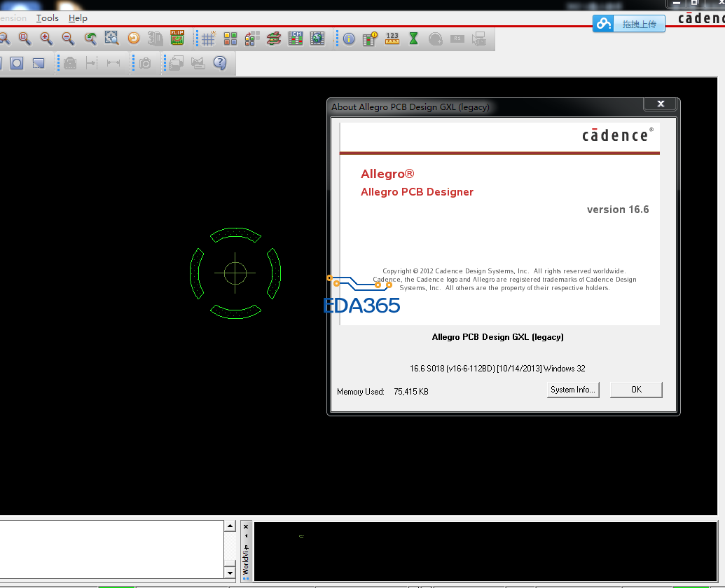This screenshot has width=725, height=588.
Task: Click the green crosshair origin symbol
Action: 235,273
